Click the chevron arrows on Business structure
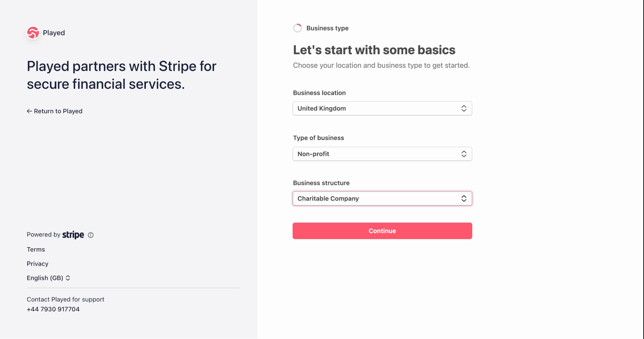This screenshot has width=644, height=339. [464, 199]
